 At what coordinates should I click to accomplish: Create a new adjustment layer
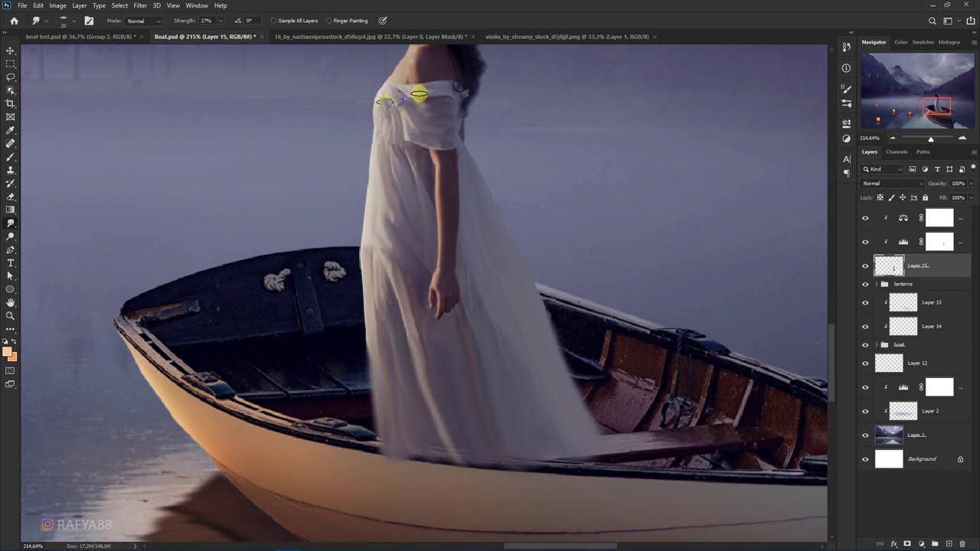tap(921, 544)
